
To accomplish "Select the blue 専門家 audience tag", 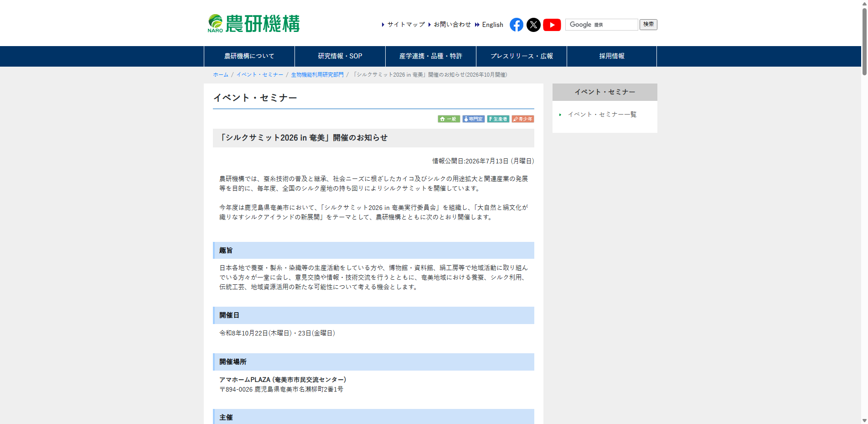I will [x=474, y=119].
